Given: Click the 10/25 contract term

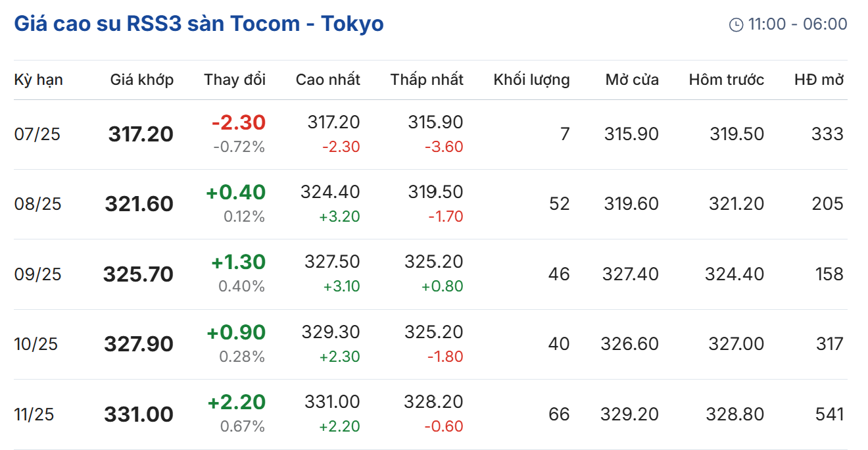Looking at the screenshot, I should 36,344.
